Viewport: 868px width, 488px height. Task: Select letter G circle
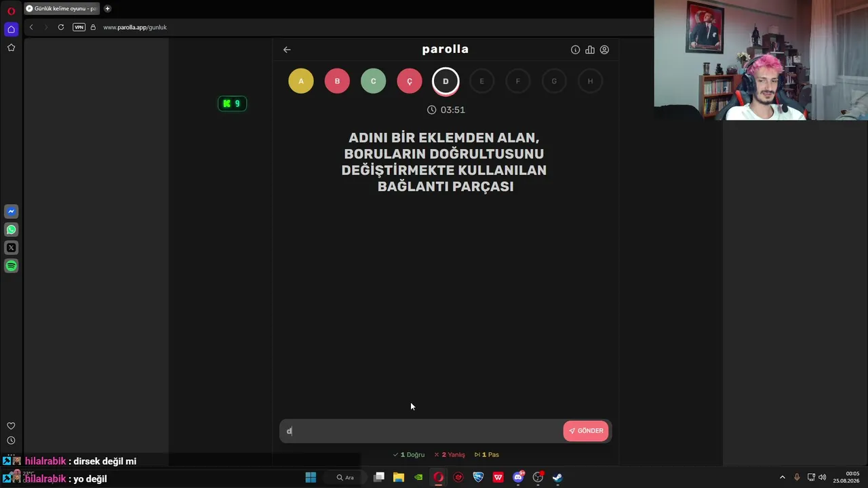point(554,81)
